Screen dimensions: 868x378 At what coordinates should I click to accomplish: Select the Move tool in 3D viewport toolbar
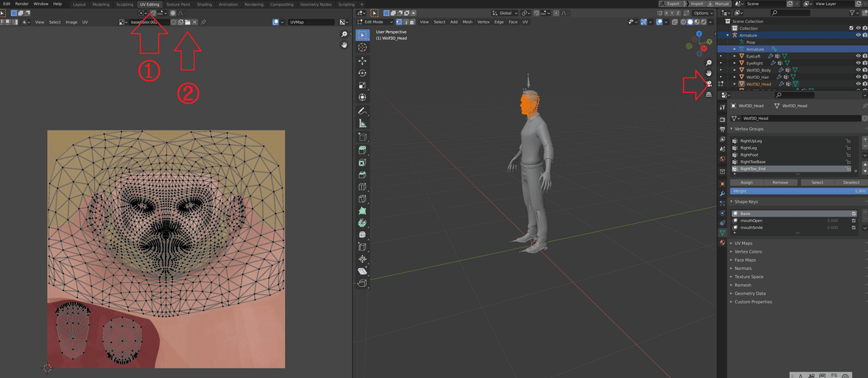(362, 60)
